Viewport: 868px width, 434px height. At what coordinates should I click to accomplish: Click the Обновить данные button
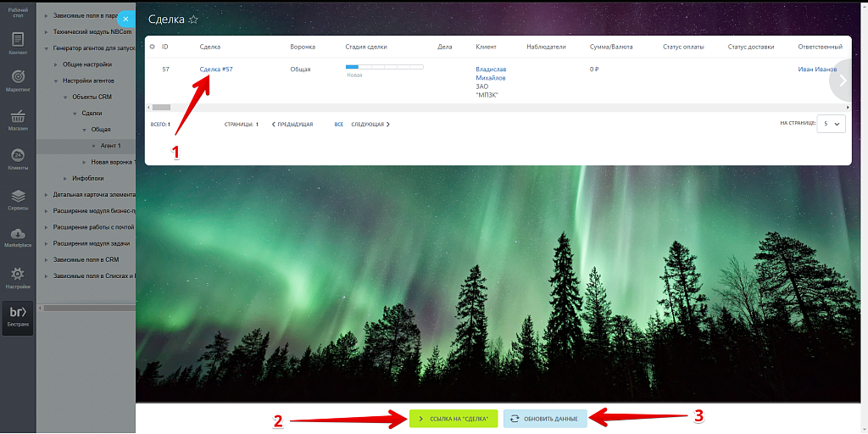coord(545,419)
